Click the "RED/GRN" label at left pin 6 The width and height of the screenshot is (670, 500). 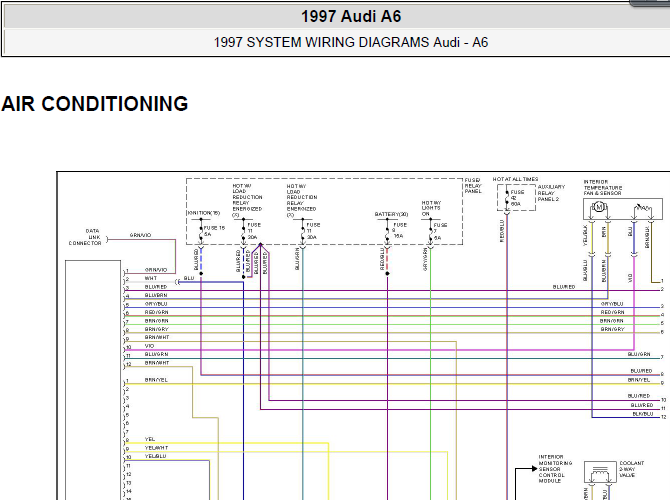(x=156, y=312)
